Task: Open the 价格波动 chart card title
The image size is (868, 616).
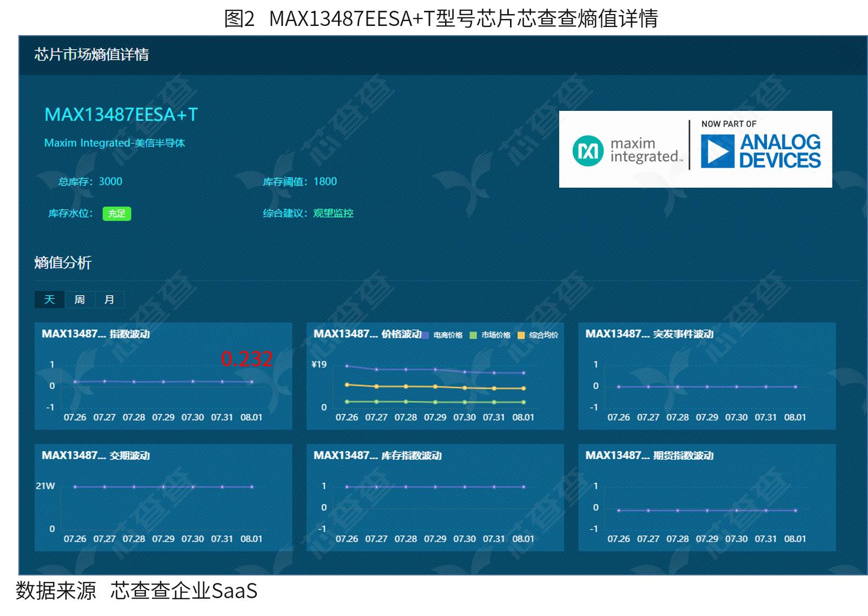Action: tap(368, 334)
